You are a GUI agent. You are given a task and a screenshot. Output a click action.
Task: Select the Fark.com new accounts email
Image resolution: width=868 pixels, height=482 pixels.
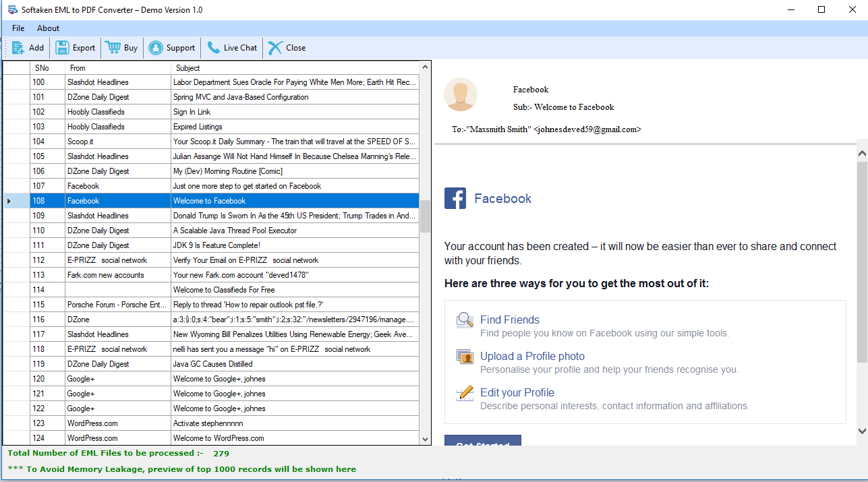(211, 275)
